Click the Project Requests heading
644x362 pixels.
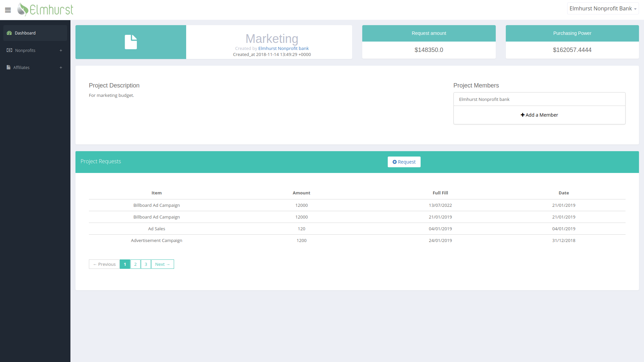[x=101, y=161]
